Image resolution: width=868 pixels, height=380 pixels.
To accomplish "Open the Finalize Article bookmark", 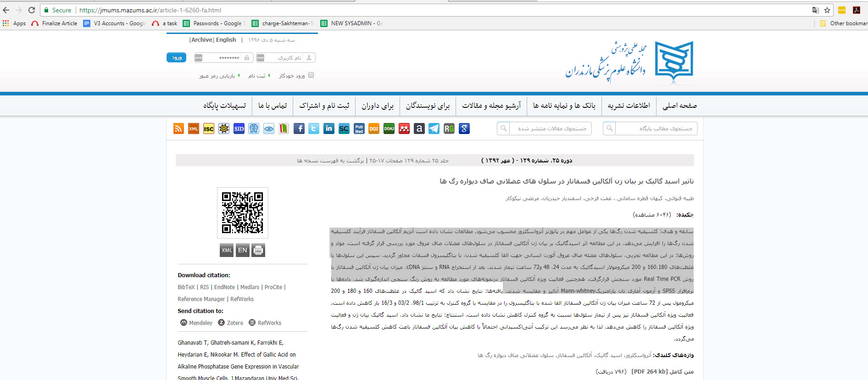I will (x=54, y=23).
